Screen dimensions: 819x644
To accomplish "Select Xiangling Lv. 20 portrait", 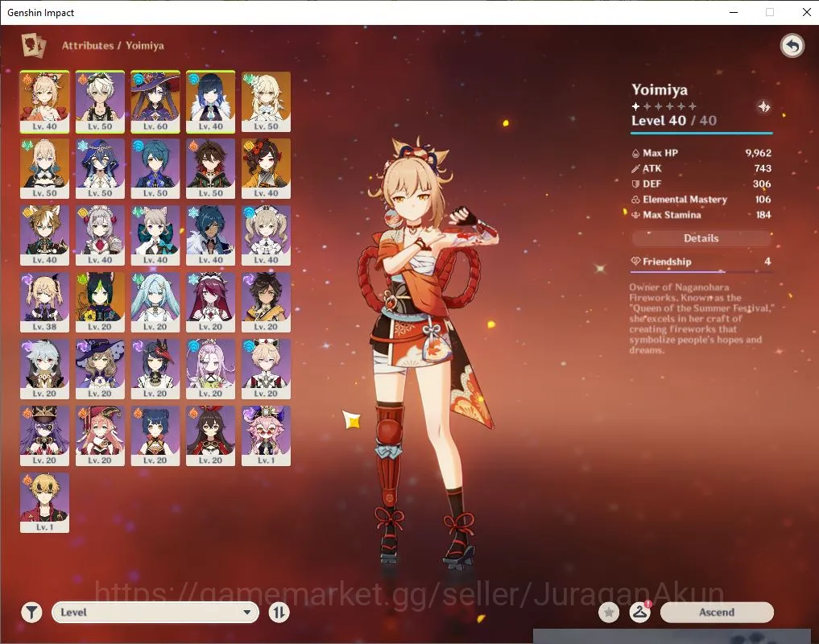I will (x=155, y=436).
